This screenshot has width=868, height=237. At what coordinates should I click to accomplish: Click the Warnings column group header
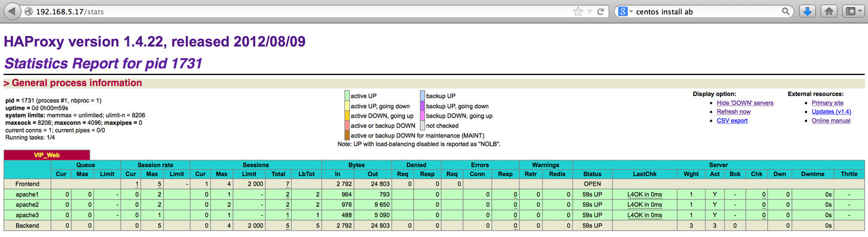546,164
